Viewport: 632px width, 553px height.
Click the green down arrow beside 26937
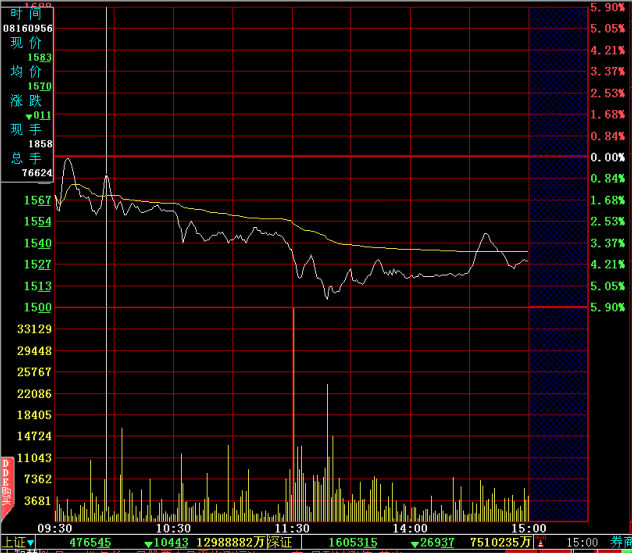(415, 544)
